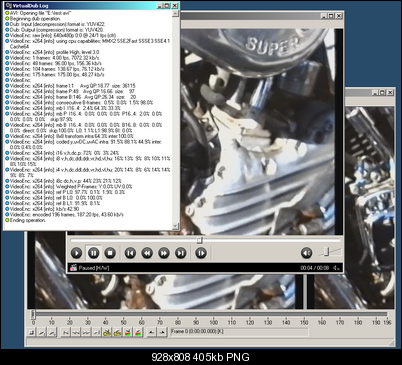Click the filter icon beside Paused status

pos(73,268)
